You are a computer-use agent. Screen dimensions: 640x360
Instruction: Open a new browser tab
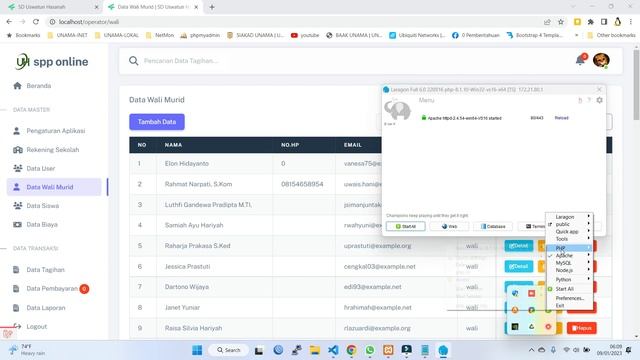coord(212,7)
